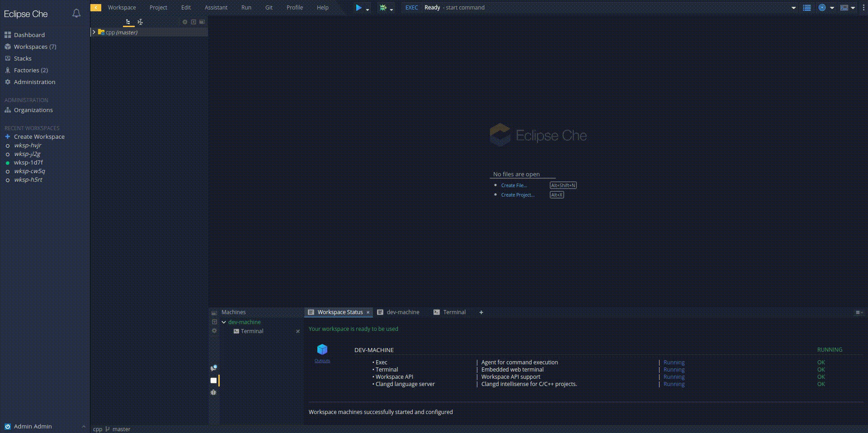The height and width of the screenshot is (433, 868).
Task: Click the Outputs link
Action: click(322, 361)
